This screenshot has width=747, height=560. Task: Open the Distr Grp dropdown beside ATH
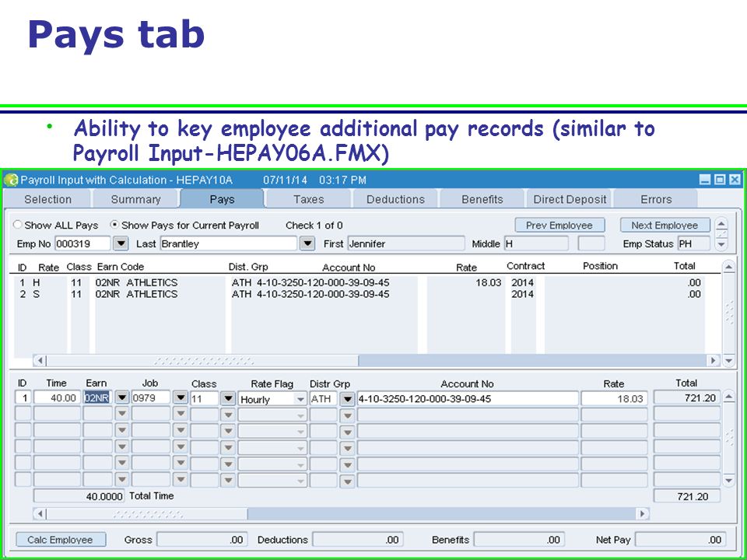(347, 398)
